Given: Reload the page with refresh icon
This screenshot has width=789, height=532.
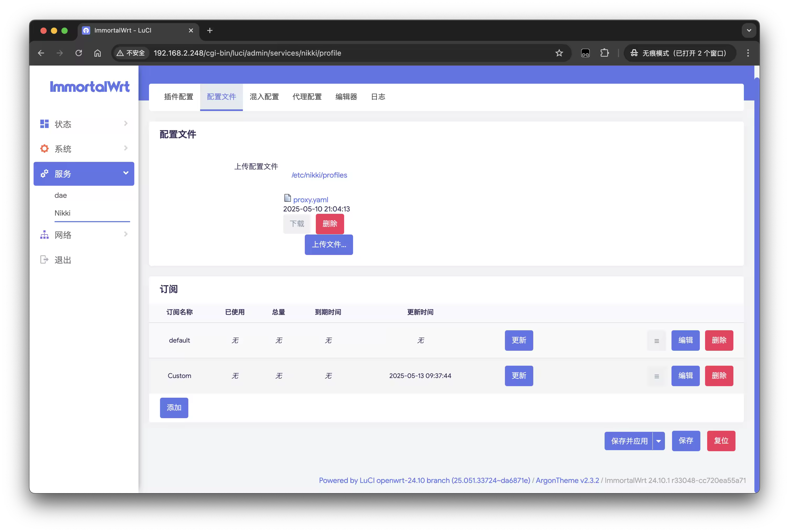Looking at the screenshot, I should (x=79, y=53).
